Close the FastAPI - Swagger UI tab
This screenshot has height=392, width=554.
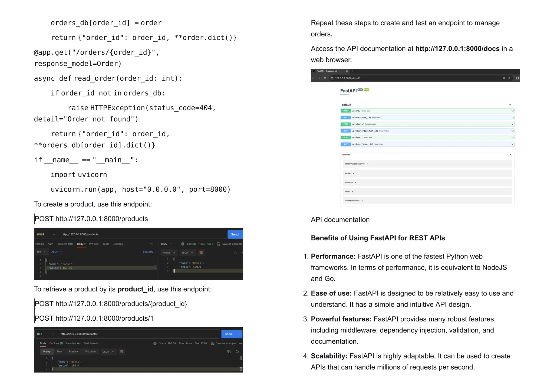point(347,71)
